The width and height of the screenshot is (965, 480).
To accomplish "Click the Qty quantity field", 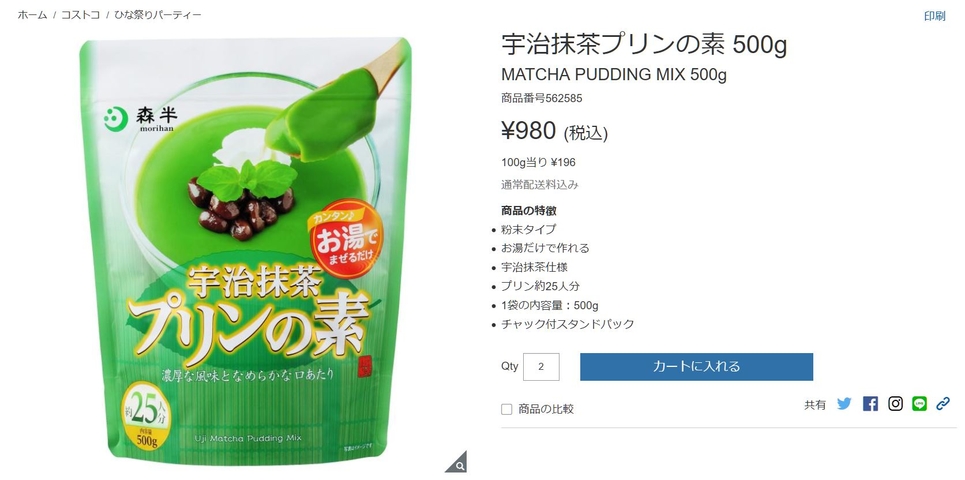I will pyautogui.click(x=541, y=367).
